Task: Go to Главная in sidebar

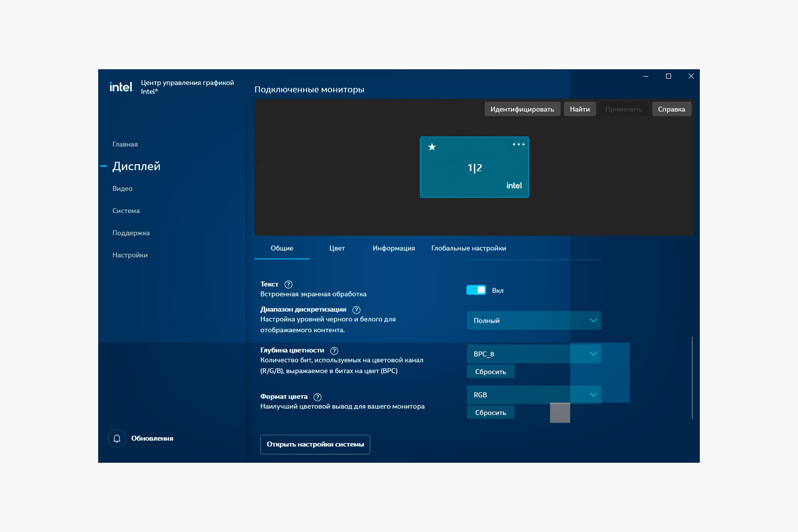Action: 125,144
